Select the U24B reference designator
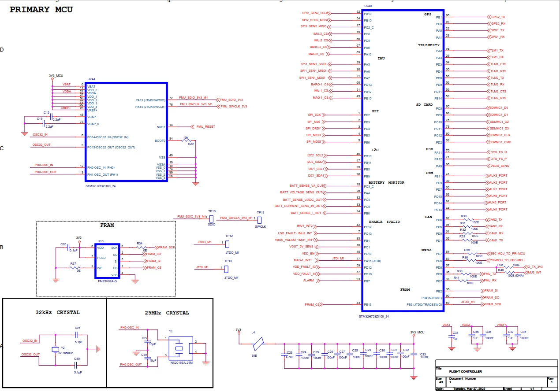The image size is (560, 392). (368, 6)
